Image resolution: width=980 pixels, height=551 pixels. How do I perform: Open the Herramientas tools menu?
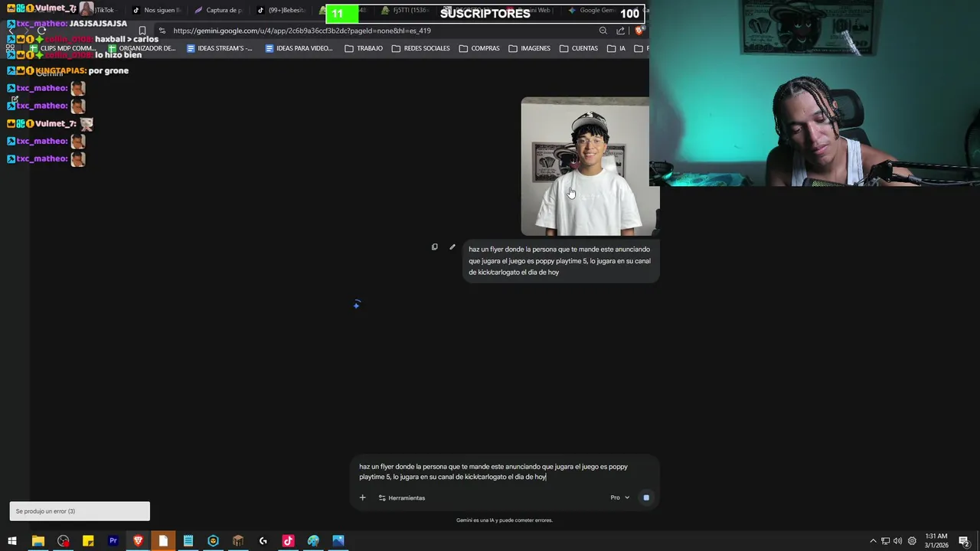[402, 497]
